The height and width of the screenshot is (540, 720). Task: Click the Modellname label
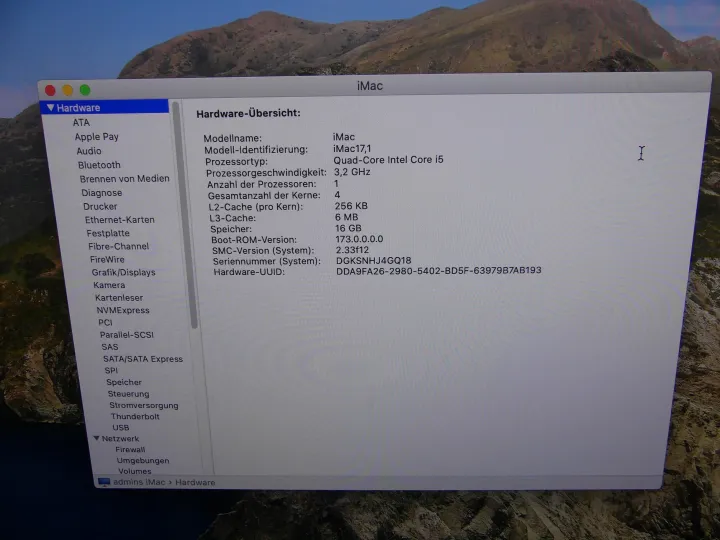click(233, 138)
